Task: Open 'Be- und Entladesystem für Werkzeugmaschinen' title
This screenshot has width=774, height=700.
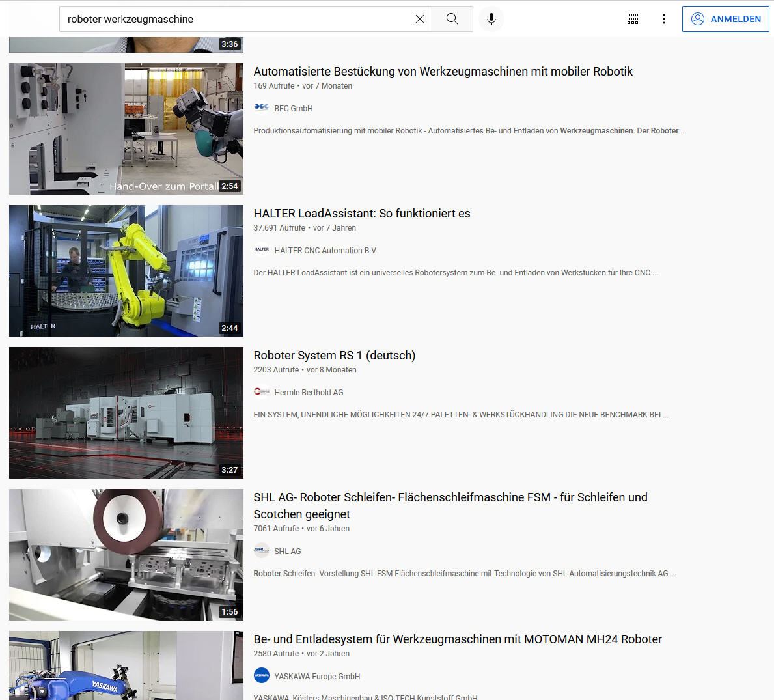Action: click(458, 639)
